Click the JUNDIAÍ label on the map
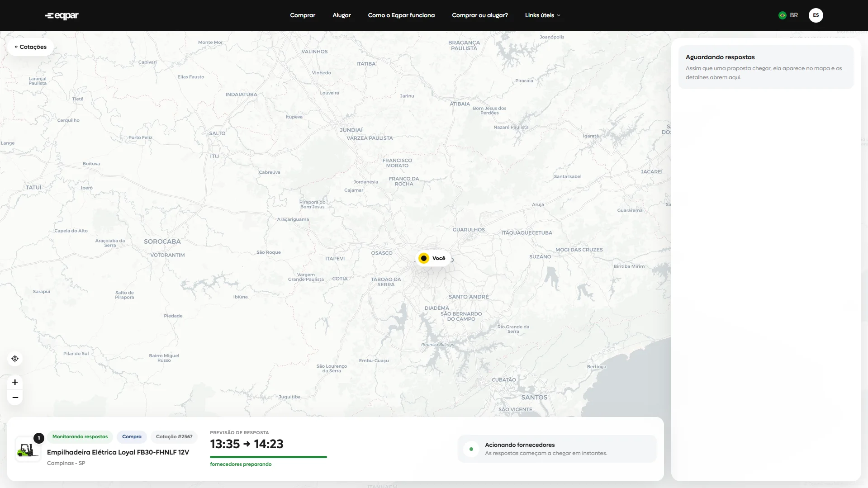The height and width of the screenshot is (488, 868). (x=351, y=130)
